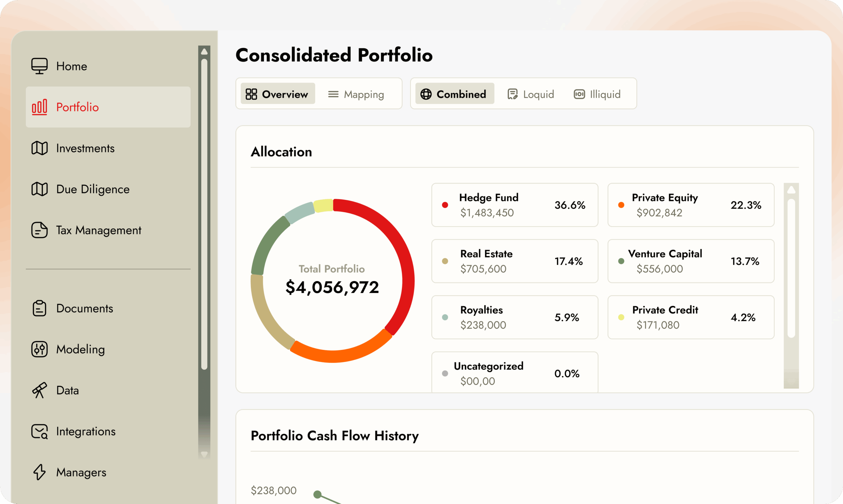Open the Modeling page
Image resolution: width=843 pixels, height=504 pixels.
coord(108,349)
